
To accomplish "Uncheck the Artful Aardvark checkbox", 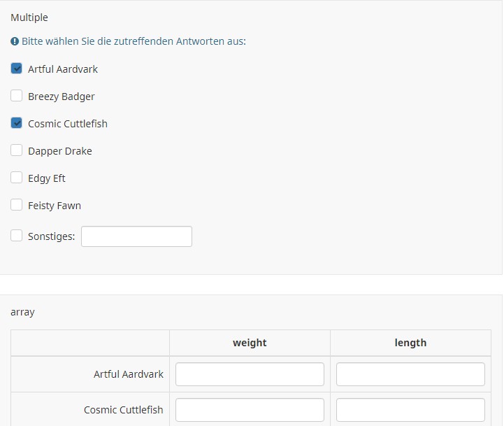I will (x=17, y=69).
